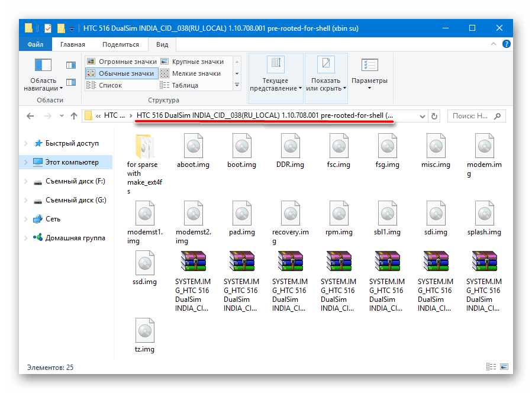Open Сеть in navigation pane
This screenshot has height=393, width=532.
click(47, 219)
